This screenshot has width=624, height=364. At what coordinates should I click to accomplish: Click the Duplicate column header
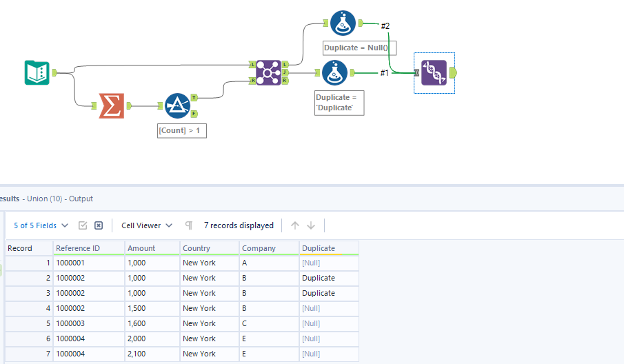329,248
